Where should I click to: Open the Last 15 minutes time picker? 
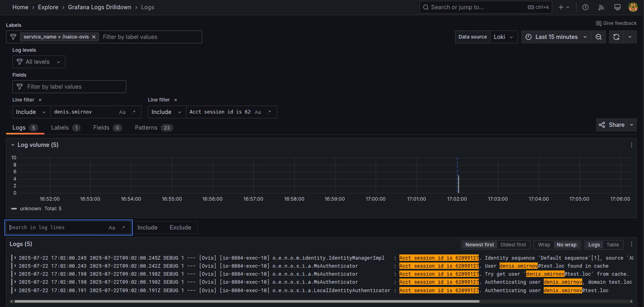point(556,37)
